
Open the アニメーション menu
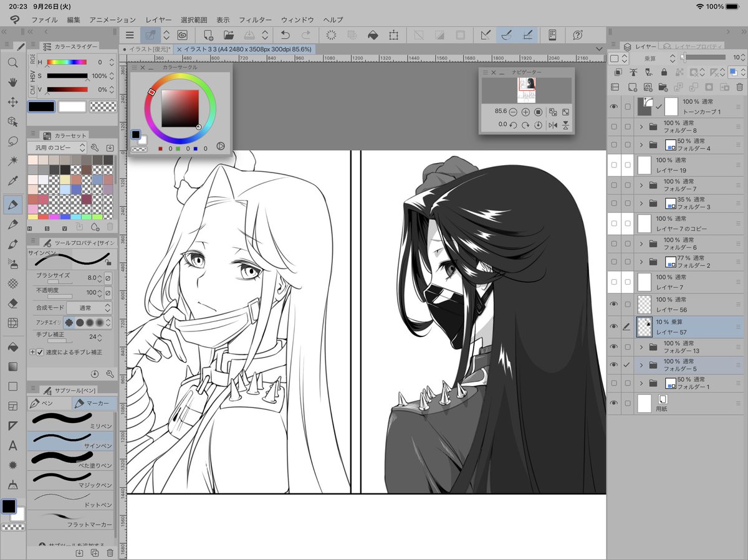[x=112, y=20]
